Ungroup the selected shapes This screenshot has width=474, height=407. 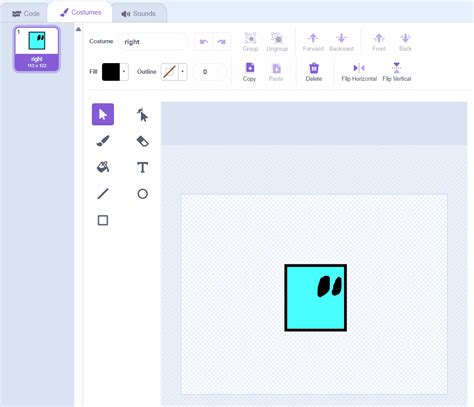pos(277,42)
